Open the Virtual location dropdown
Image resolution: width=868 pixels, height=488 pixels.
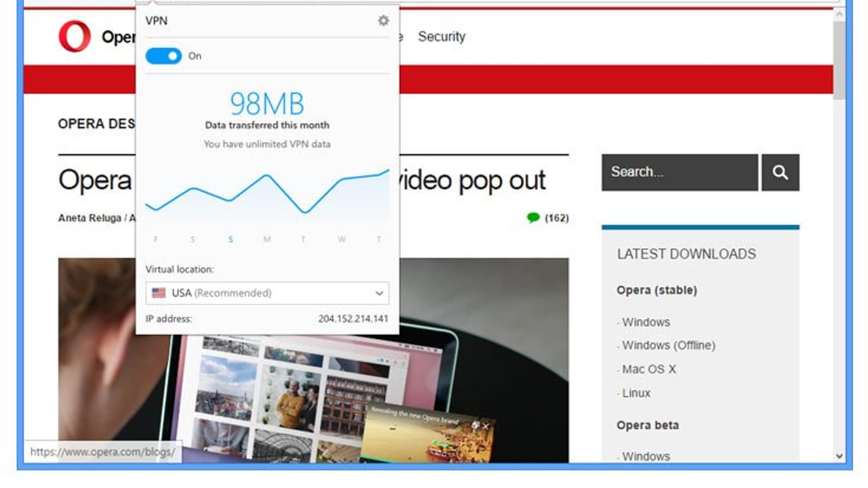tap(267, 293)
